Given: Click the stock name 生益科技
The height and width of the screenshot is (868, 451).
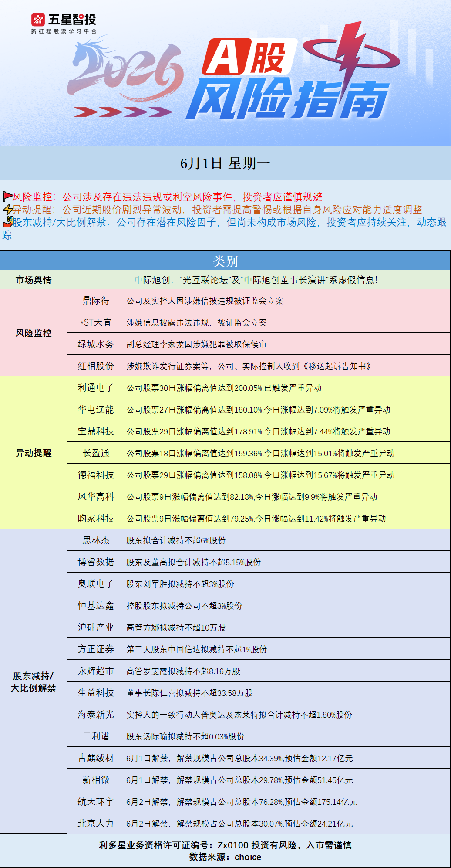Looking at the screenshot, I should pyautogui.click(x=96, y=693).
